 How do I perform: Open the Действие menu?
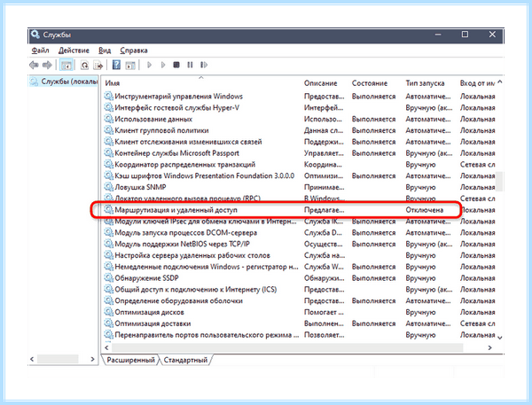(x=74, y=51)
